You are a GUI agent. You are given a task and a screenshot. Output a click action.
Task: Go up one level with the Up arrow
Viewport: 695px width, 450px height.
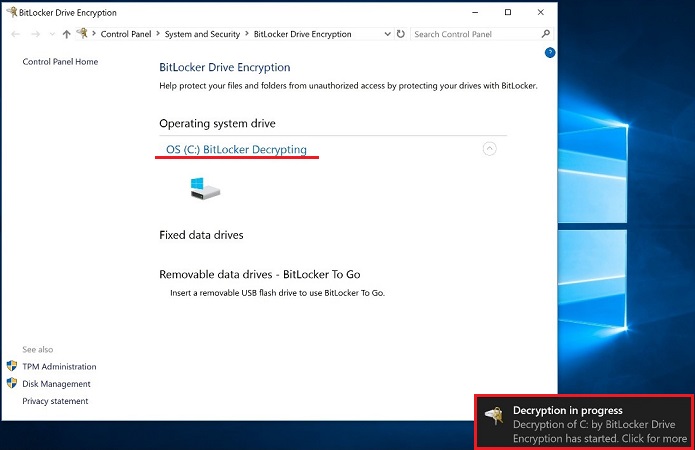(66, 34)
